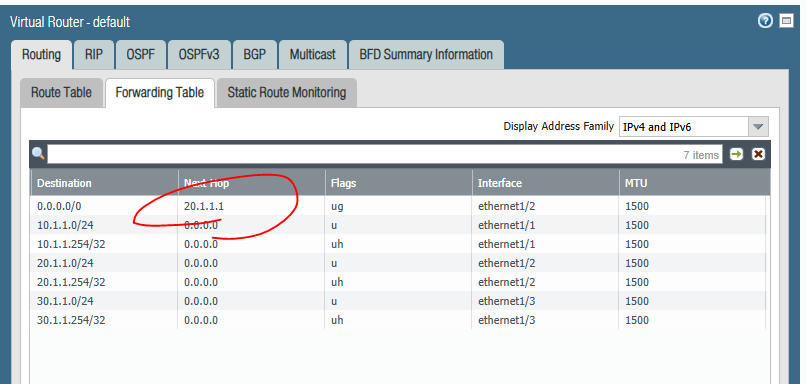Click the 1500 MTU in the 0.0.0.0/0 row
The height and width of the screenshot is (384, 807).
[x=637, y=206]
